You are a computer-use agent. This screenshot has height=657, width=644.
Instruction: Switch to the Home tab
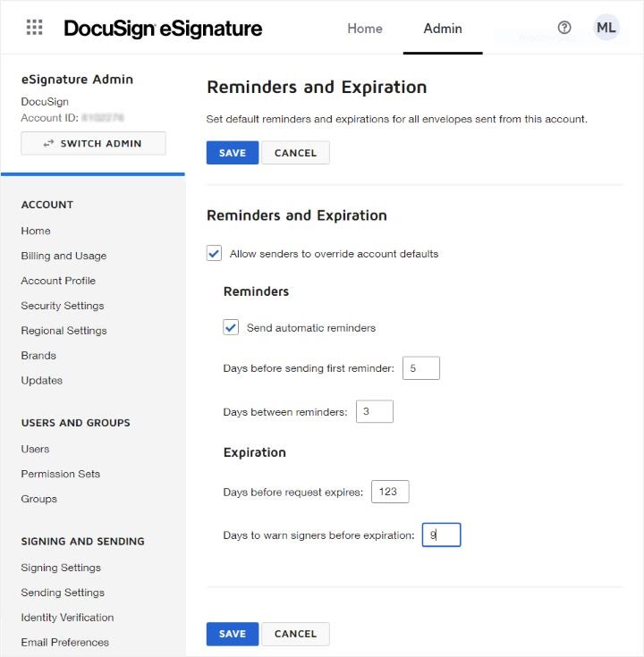pos(365,29)
